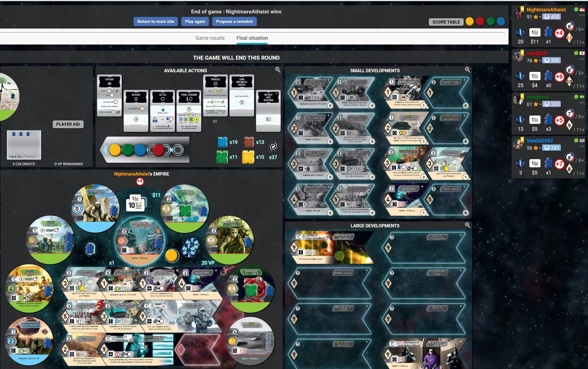
Task: Click Space Marines small development card
Action: pos(311,129)
